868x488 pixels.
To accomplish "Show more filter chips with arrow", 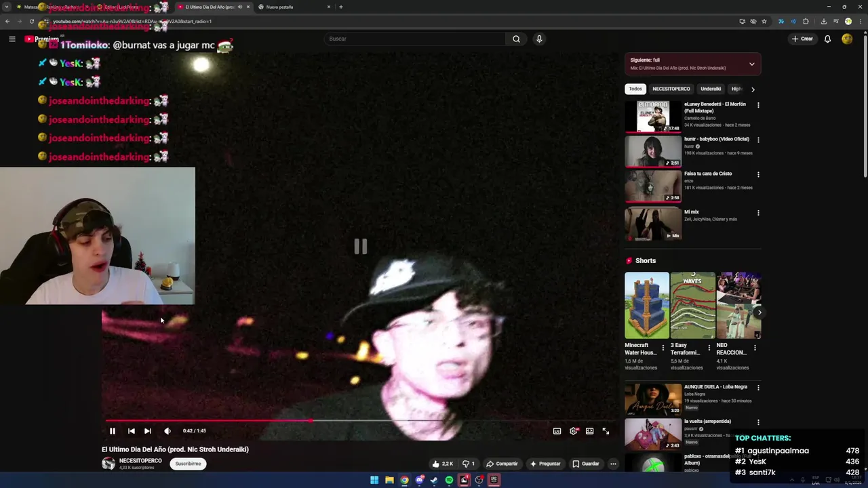I will (753, 89).
